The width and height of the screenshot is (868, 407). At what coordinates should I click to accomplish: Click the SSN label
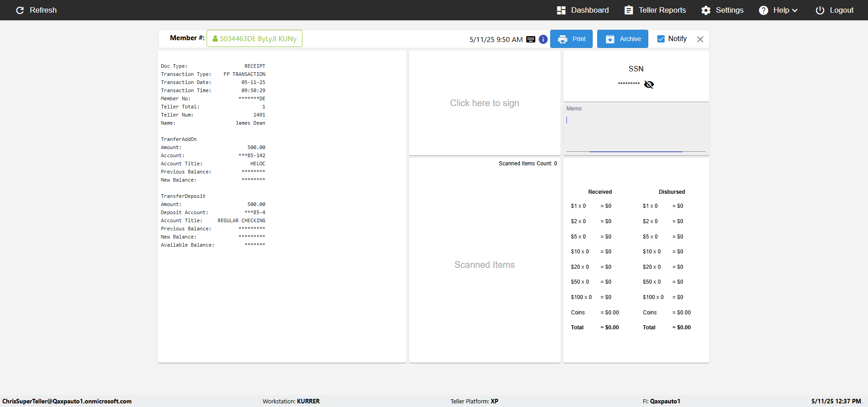(636, 69)
